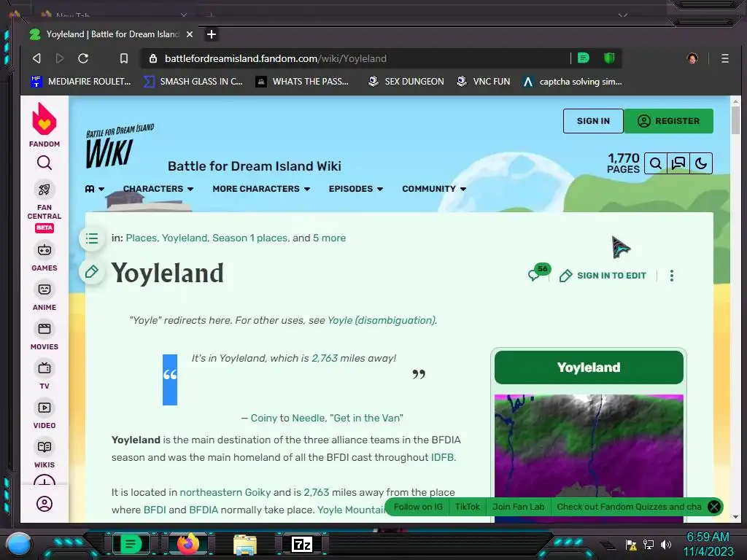This screenshot has width=747, height=560.
Task: Open Movies section in Fandom sidebar
Action: tap(44, 335)
